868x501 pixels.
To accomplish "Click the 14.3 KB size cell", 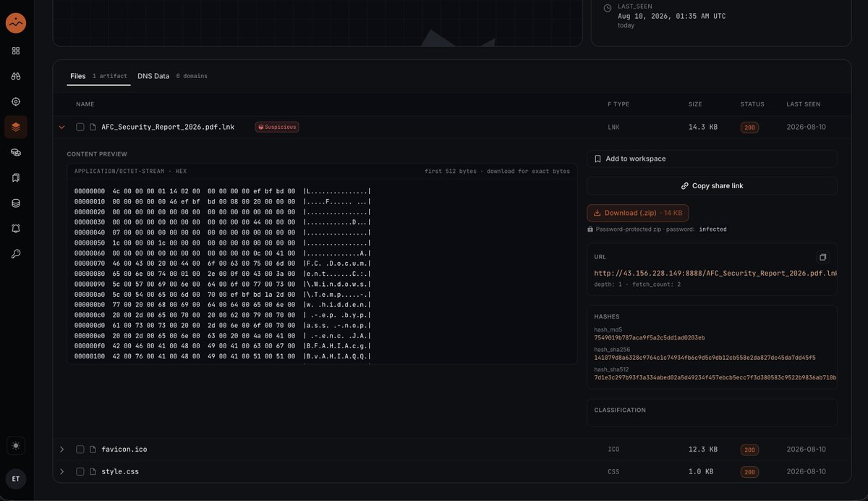I will tap(703, 127).
